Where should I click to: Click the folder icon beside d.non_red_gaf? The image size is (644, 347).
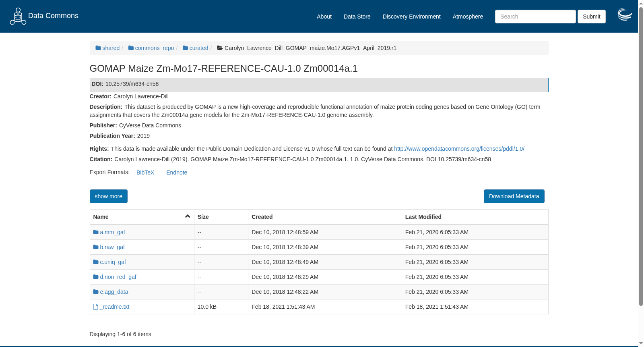[x=96, y=277]
